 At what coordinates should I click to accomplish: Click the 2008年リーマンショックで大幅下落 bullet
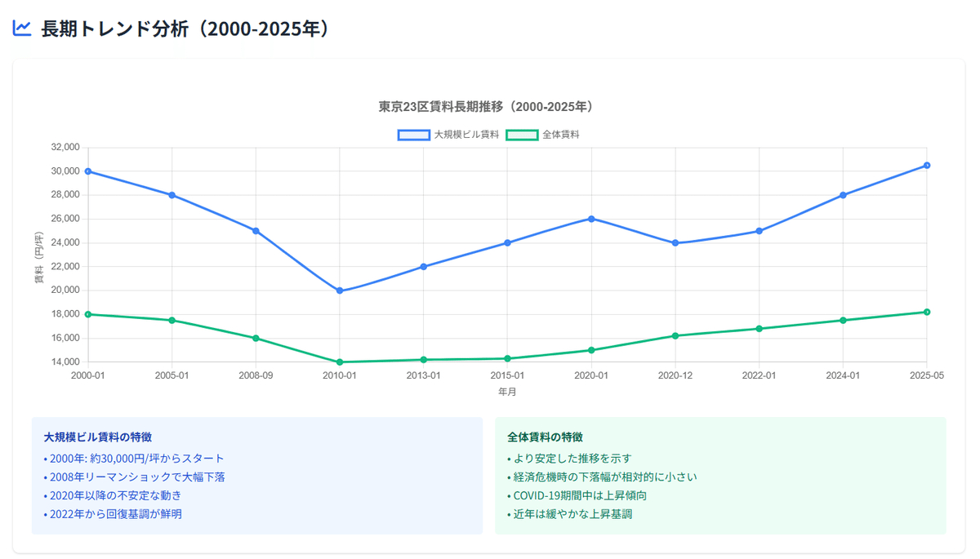(x=135, y=477)
